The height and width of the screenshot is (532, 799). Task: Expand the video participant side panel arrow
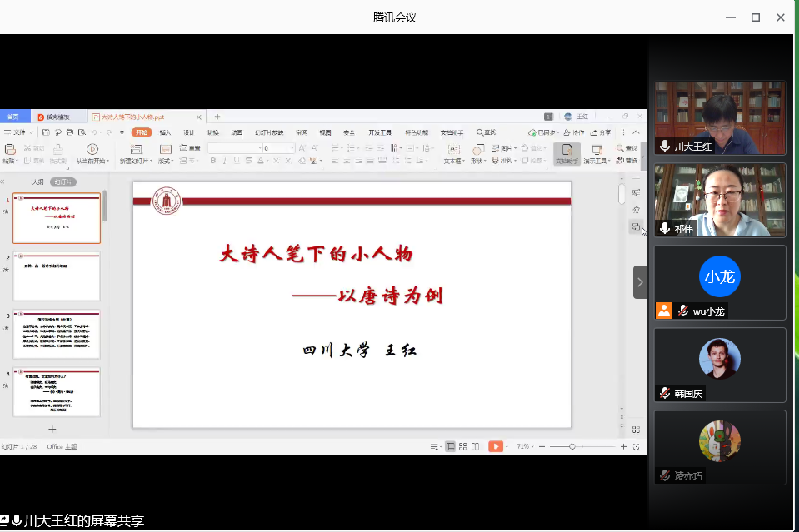tap(640, 282)
